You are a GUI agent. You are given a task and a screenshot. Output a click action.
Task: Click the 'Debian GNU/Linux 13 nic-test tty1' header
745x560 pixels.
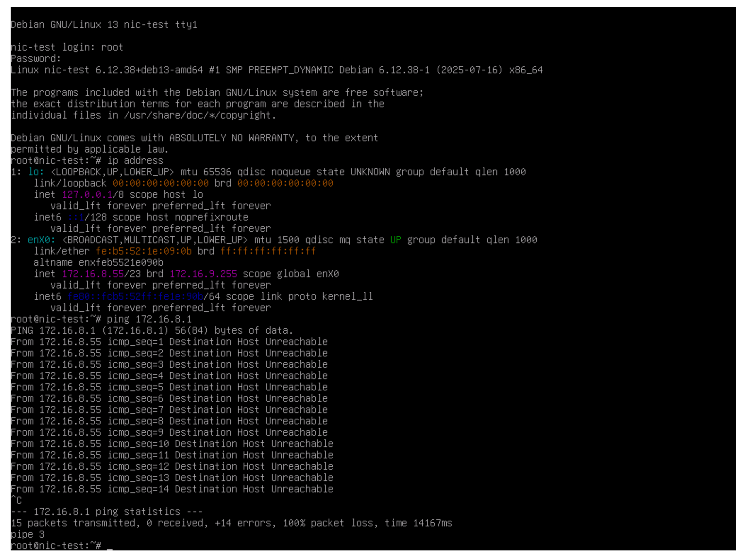104,25
